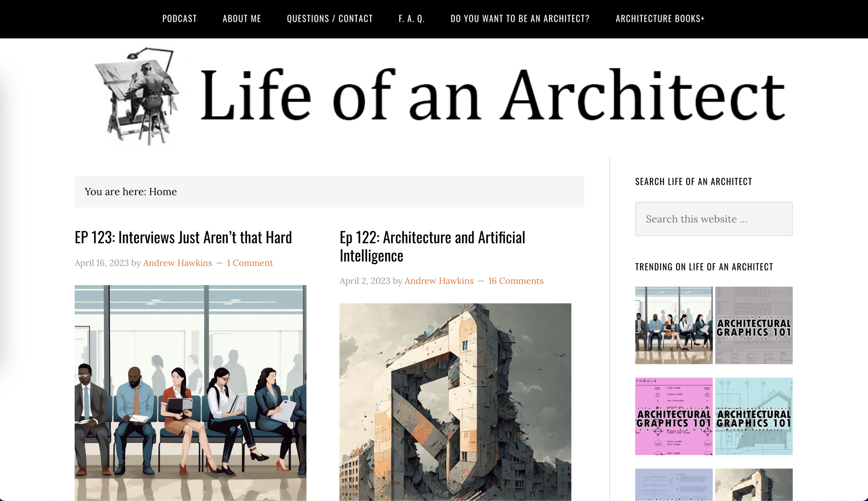The width and height of the screenshot is (868, 501).
Task: Open blue Architectural Graphics 101 Window Schedules thumbnail
Action: (753, 416)
